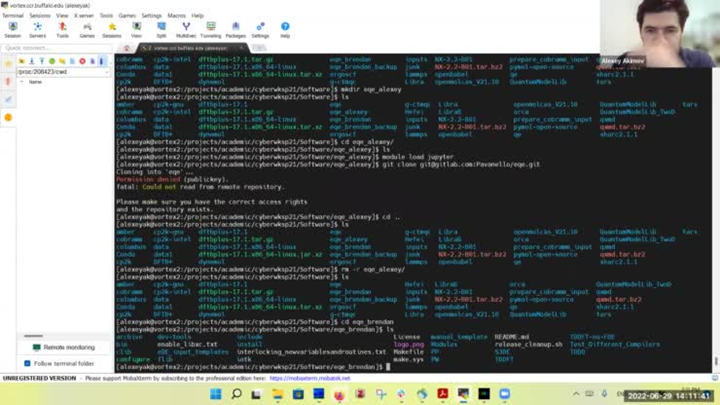This screenshot has width=720, height=405.
Task: Open the Tunneling toolbar icon
Action: point(211,29)
